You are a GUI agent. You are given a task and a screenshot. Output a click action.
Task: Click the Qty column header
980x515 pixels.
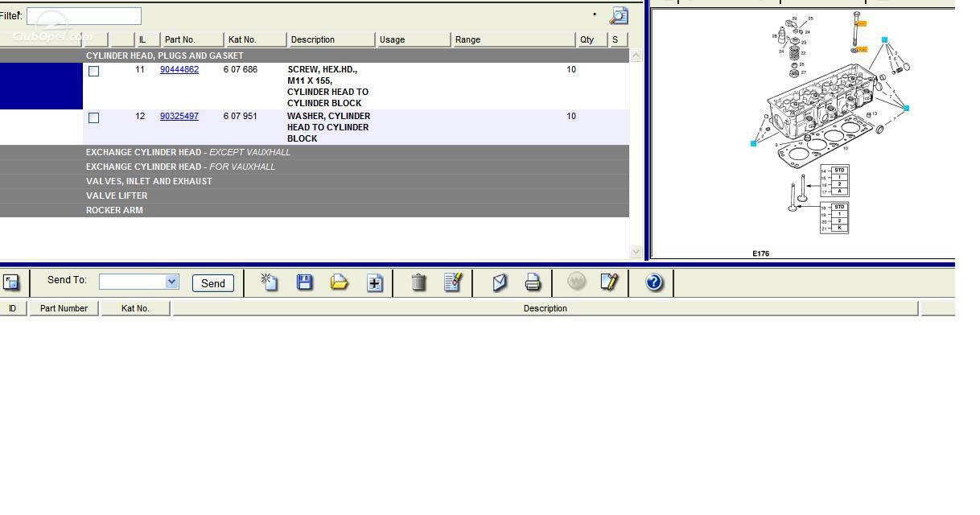point(592,39)
